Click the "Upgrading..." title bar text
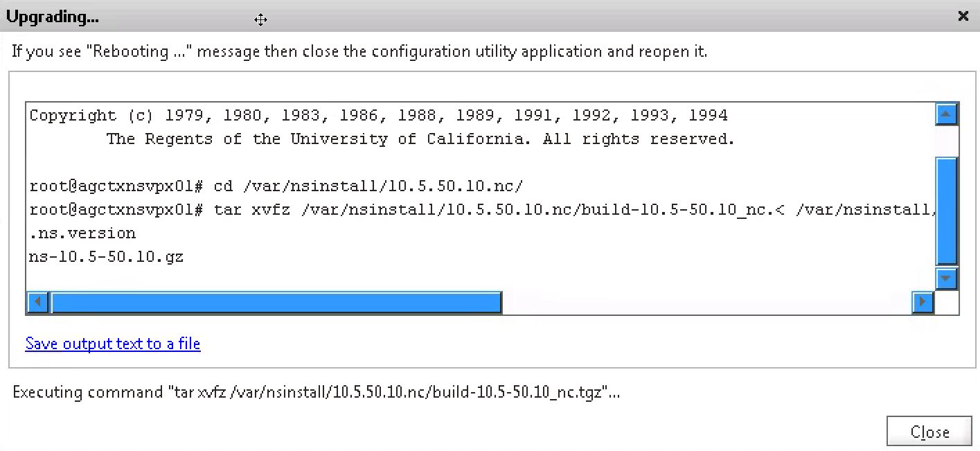 (53, 17)
